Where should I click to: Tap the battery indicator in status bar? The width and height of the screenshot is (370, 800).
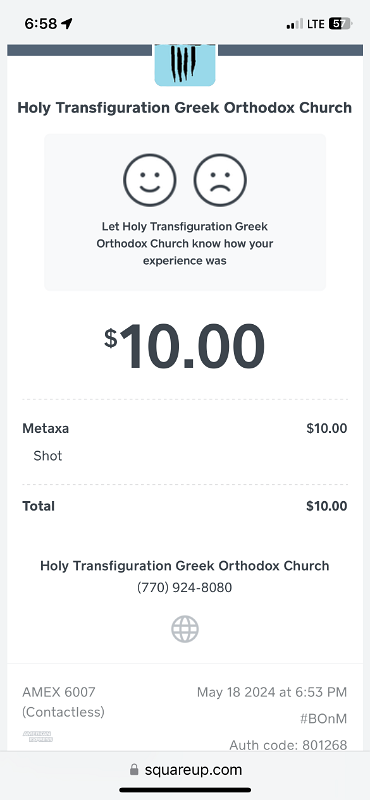point(340,23)
